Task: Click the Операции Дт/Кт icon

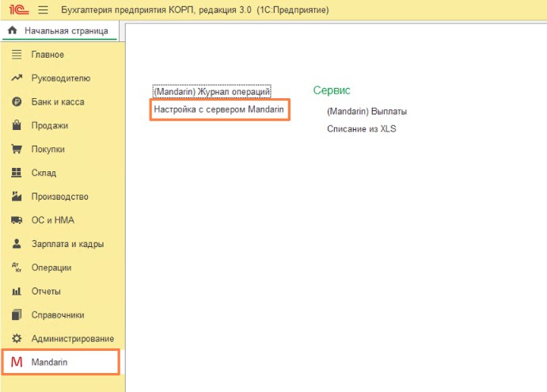Action: (17, 268)
